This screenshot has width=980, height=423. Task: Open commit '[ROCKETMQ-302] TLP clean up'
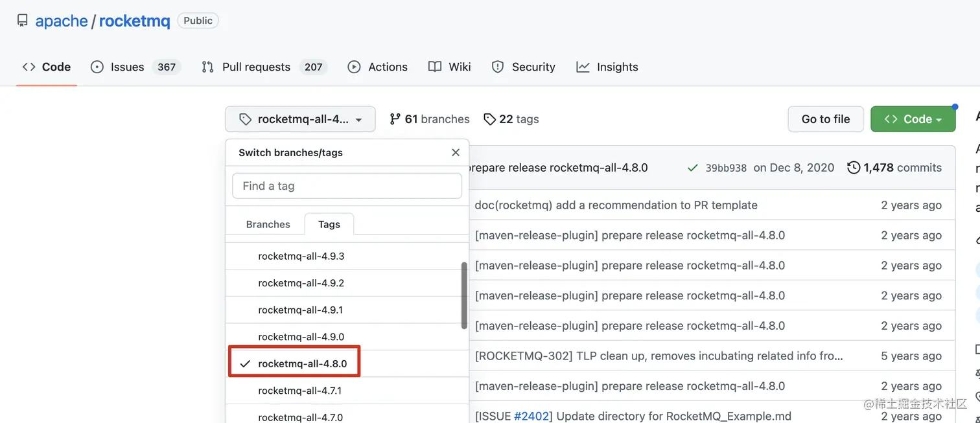659,356
